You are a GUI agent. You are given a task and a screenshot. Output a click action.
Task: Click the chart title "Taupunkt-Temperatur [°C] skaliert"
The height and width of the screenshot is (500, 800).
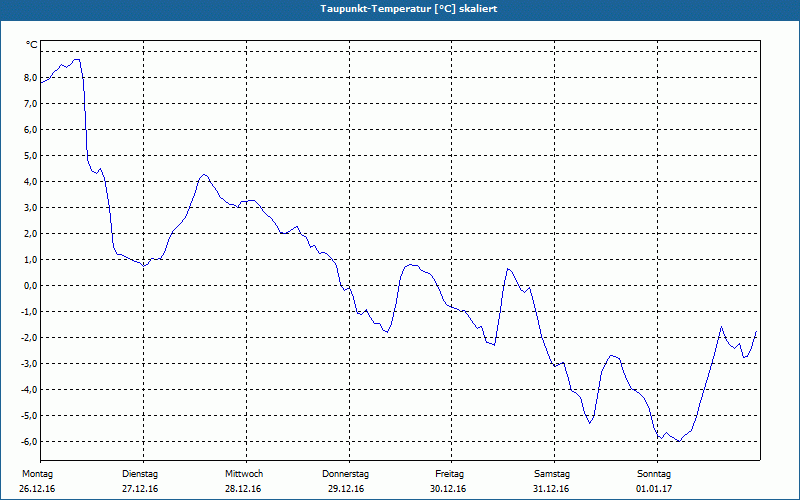(408, 9)
